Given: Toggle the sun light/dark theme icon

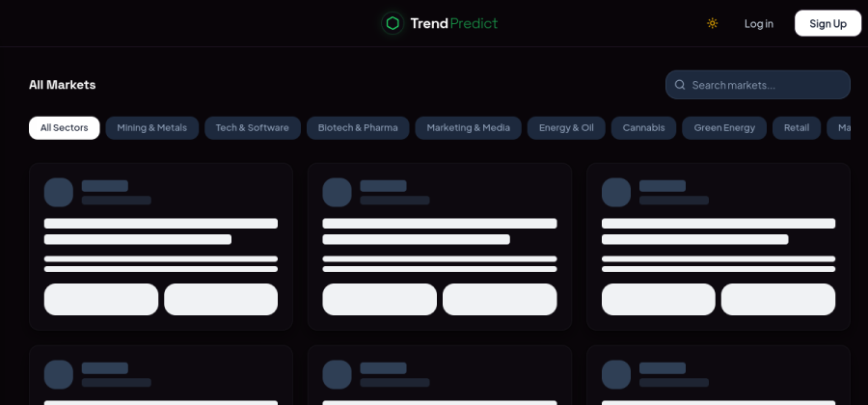Looking at the screenshot, I should (712, 23).
